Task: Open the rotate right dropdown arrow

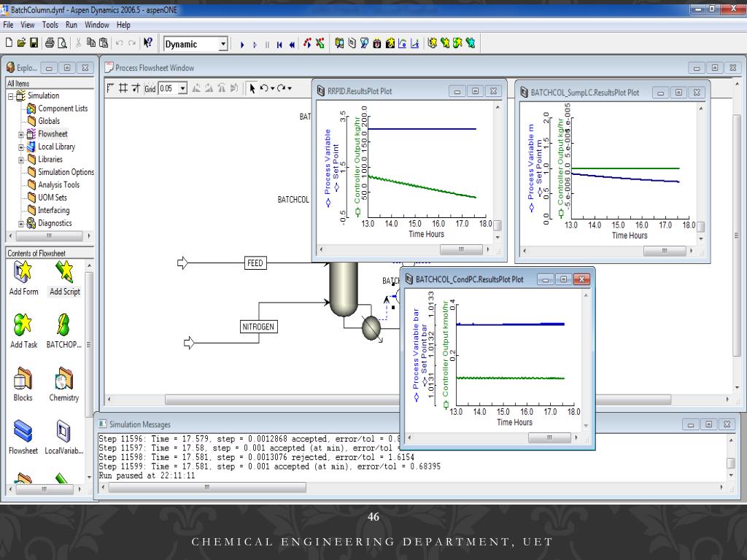Action: [290, 88]
